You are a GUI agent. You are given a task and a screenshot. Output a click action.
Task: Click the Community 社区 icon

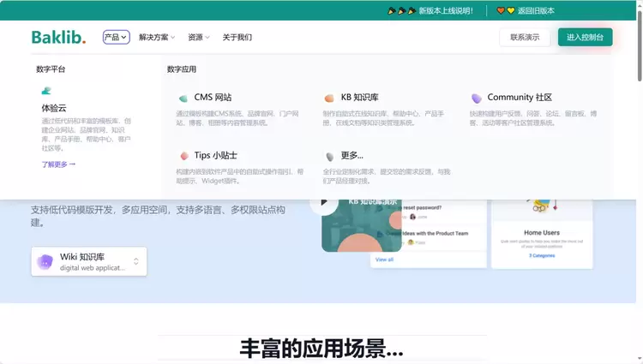[477, 98]
